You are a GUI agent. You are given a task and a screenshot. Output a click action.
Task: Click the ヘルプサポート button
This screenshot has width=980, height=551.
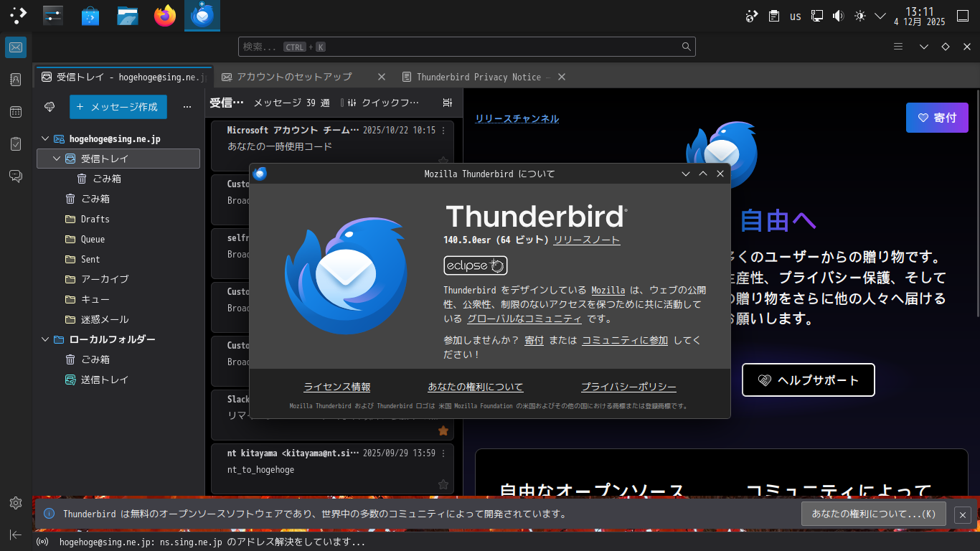click(x=809, y=380)
